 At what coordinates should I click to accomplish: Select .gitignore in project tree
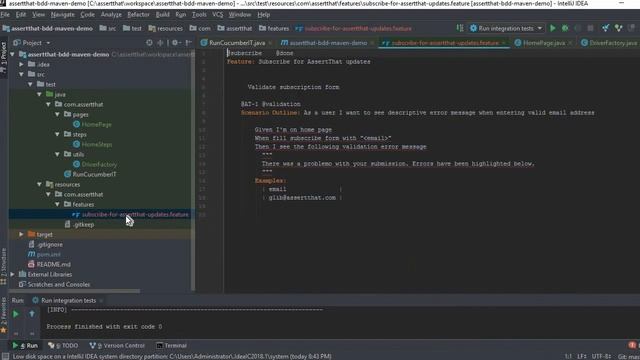click(x=45, y=244)
